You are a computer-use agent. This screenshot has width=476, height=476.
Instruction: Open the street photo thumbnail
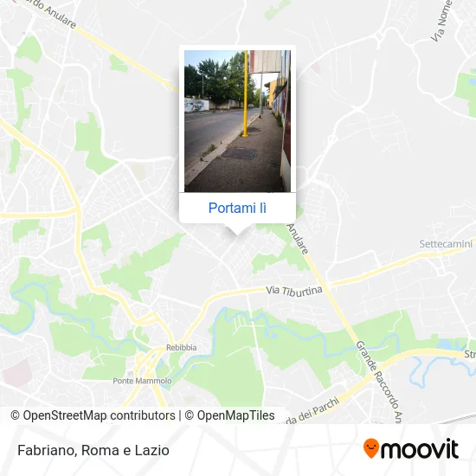pos(237,121)
